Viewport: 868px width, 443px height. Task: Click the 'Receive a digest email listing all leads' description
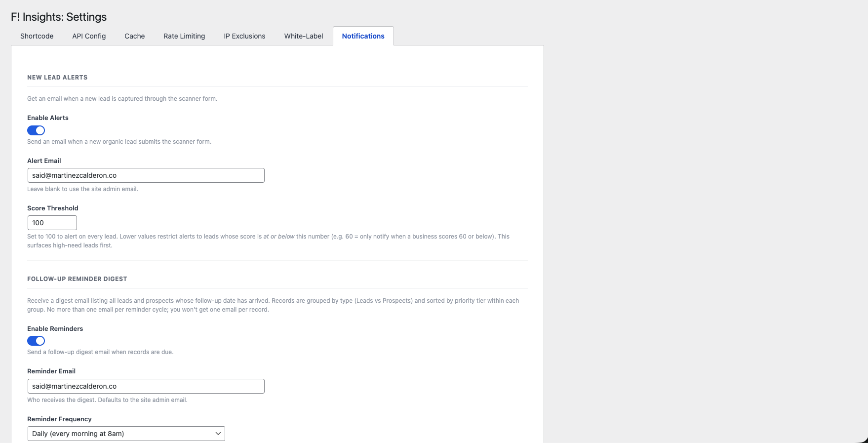tap(273, 305)
